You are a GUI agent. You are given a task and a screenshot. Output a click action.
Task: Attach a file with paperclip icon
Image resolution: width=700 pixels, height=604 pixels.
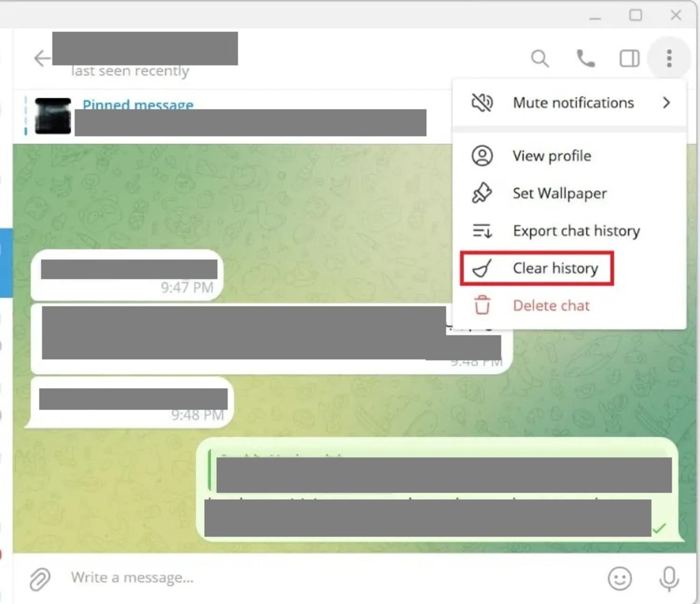(x=40, y=579)
